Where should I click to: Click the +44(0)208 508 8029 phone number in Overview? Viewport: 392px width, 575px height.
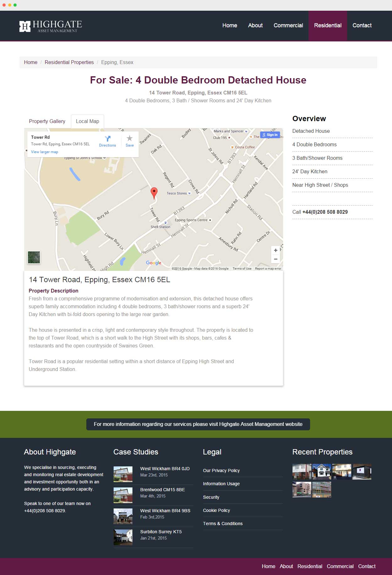click(x=325, y=212)
